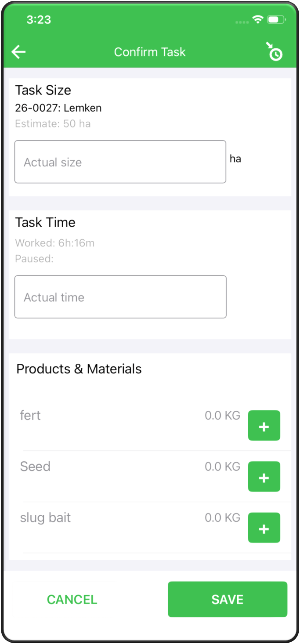Tap the 0.0 KG amount for fert

click(223, 416)
